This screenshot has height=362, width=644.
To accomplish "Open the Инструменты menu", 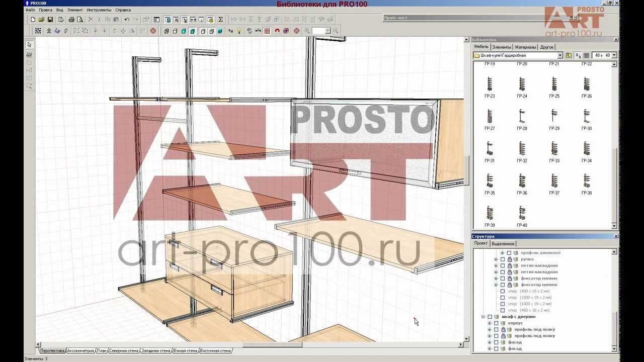I will click(x=99, y=10).
